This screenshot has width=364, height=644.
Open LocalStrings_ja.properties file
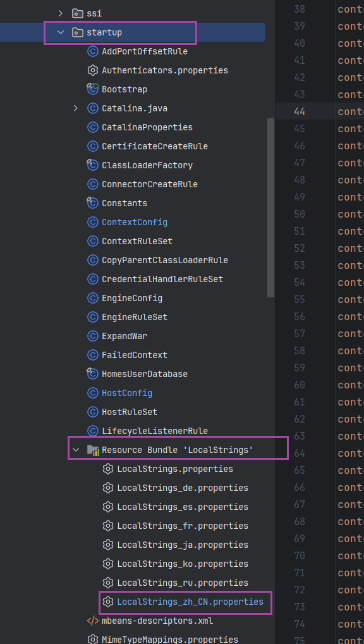tap(183, 545)
